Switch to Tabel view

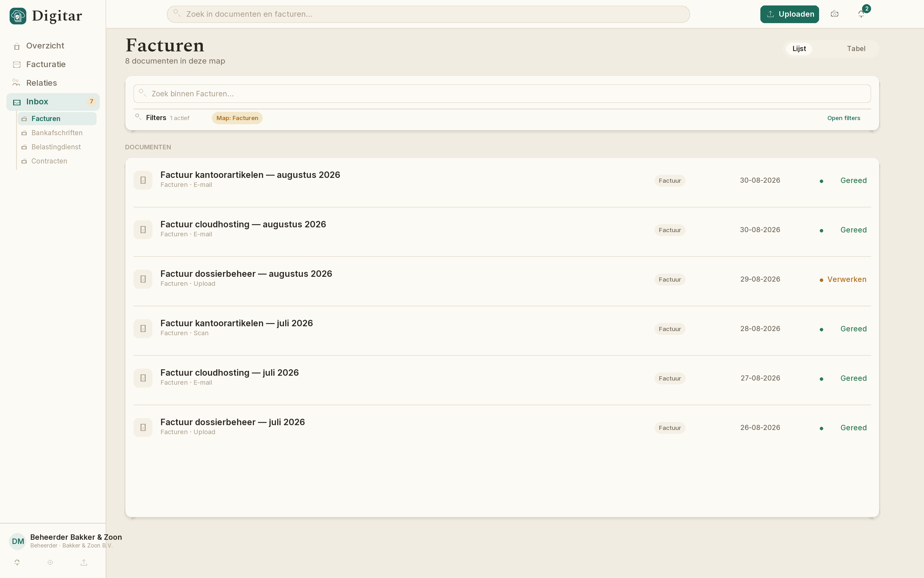tap(856, 48)
